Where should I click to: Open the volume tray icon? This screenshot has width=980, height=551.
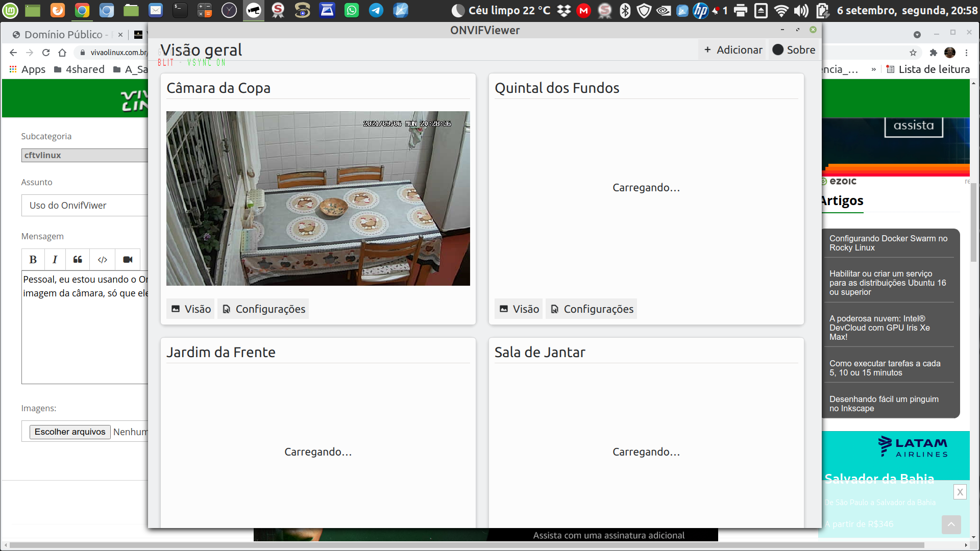point(801,10)
